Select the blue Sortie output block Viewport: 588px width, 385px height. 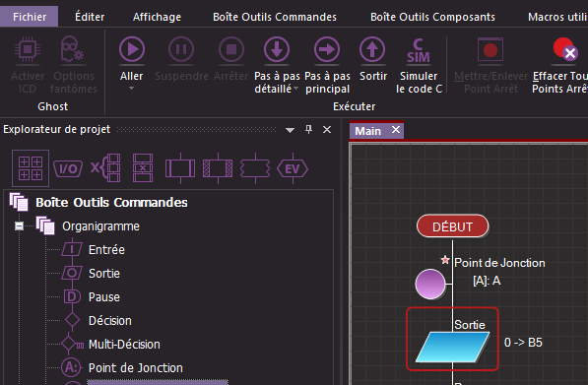coord(452,347)
